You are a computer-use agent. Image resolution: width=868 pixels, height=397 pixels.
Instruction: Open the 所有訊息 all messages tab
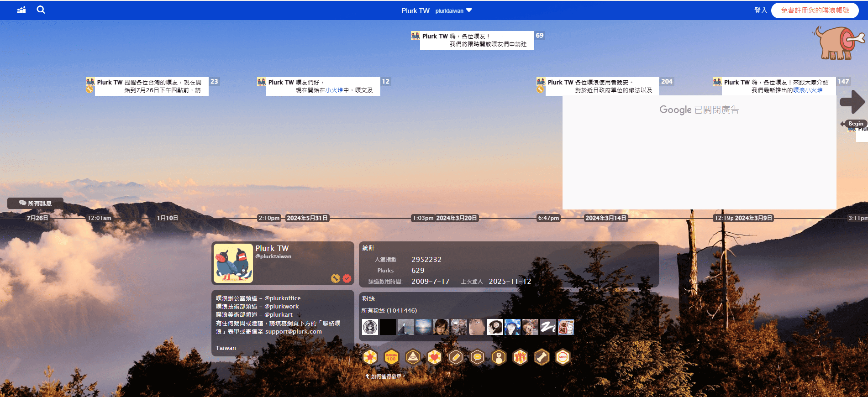tap(35, 203)
